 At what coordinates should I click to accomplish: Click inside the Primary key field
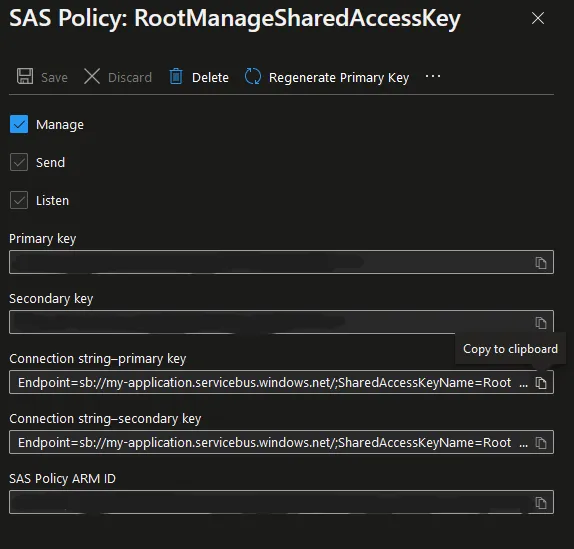pos(281,262)
